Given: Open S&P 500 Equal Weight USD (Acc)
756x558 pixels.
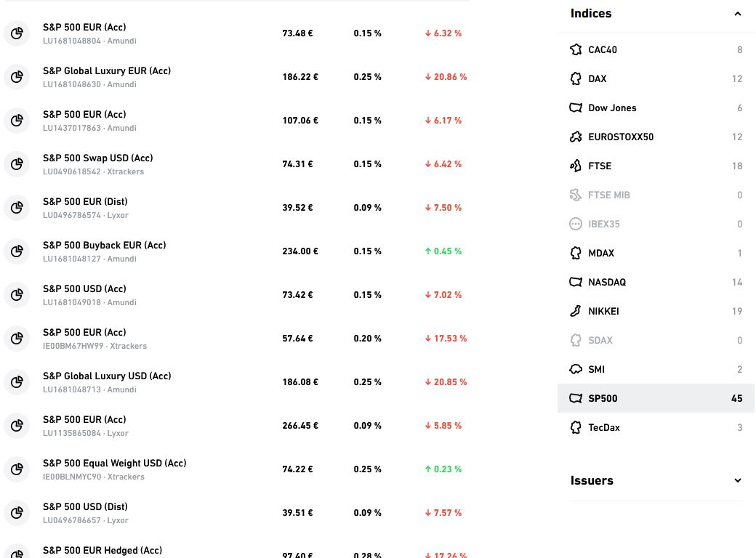Looking at the screenshot, I should tap(236, 469).
